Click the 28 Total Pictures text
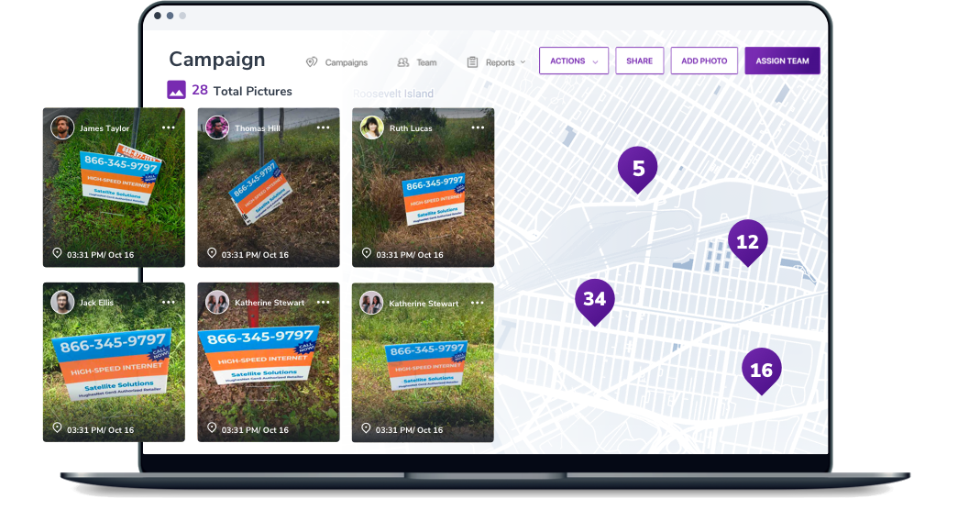This screenshot has height=521, width=980. click(242, 91)
